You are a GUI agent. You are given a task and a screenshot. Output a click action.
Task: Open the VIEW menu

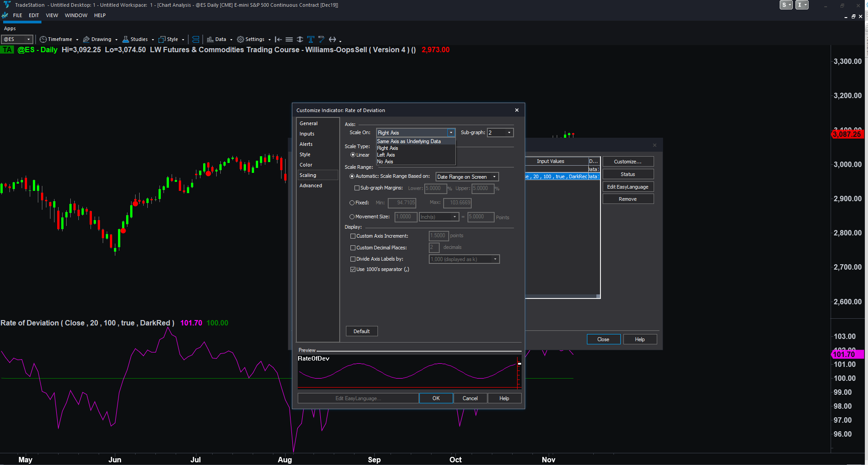[x=52, y=15]
